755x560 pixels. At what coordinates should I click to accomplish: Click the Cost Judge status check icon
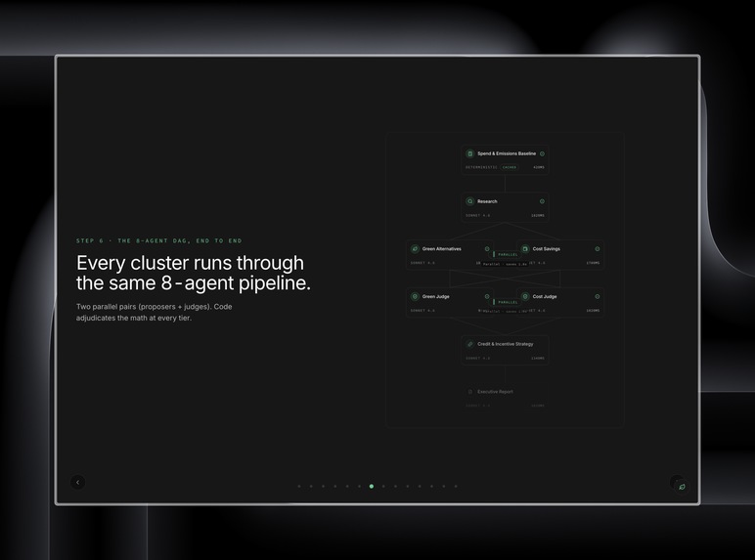click(x=598, y=297)
